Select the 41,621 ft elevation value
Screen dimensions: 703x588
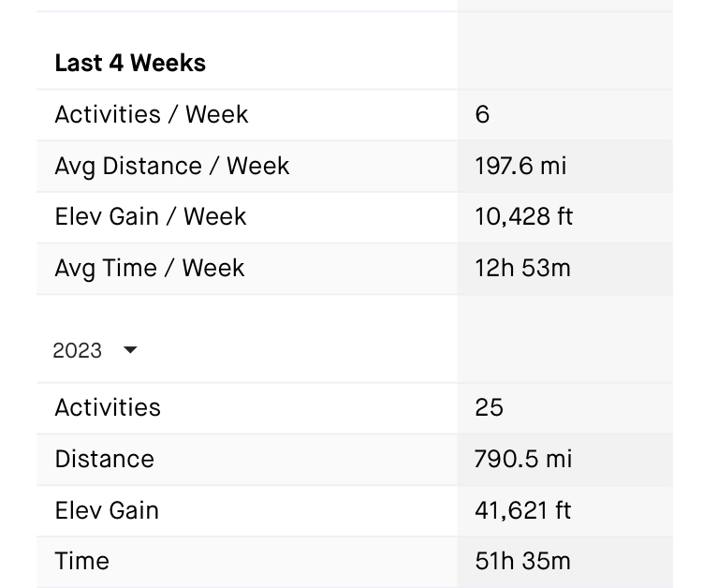click(522, 510)
